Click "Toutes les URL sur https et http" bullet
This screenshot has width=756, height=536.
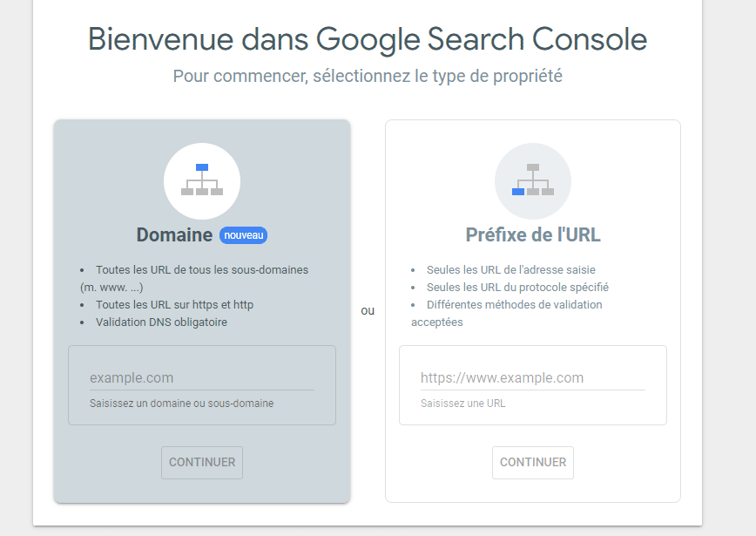(x=174, y=305)
